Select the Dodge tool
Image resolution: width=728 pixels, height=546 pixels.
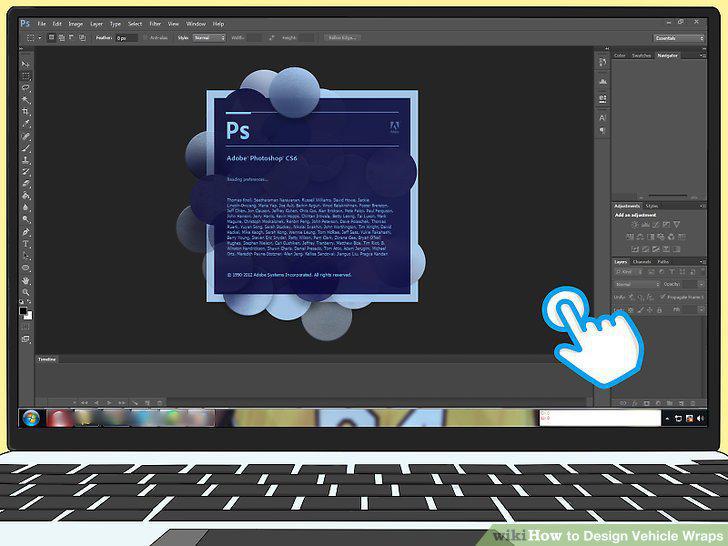(x=26, y=220)
